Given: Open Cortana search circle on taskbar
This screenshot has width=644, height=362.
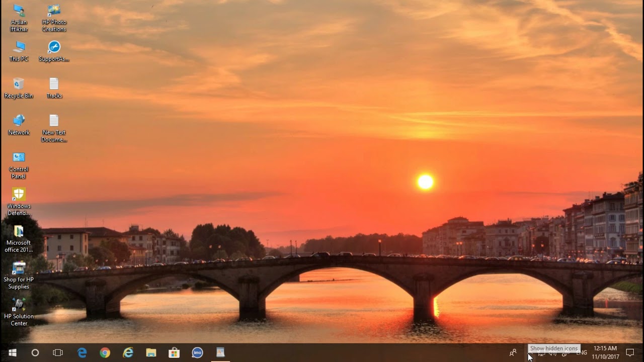Looking at the screenshot, I should point(35,352).
